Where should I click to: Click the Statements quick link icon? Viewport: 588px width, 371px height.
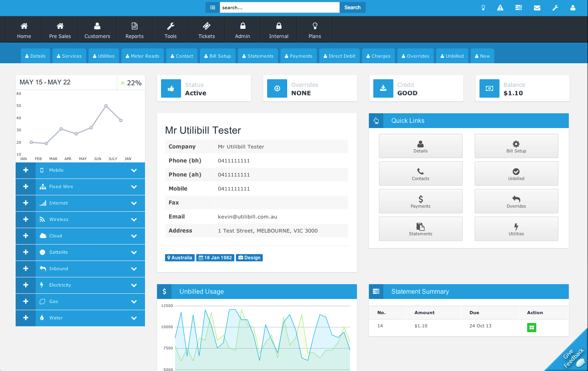[420, 229]
